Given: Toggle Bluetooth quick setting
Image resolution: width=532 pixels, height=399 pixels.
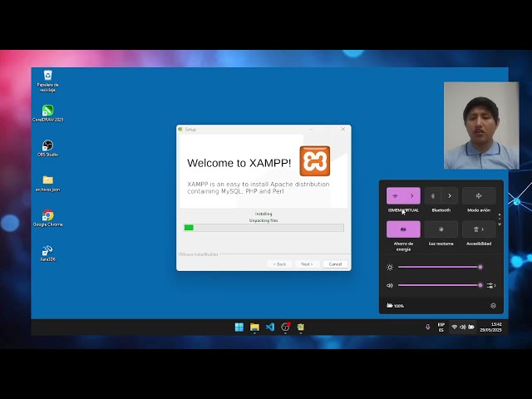Looking at the screenshot, I should pyautogui.click(x=432, y=196).
